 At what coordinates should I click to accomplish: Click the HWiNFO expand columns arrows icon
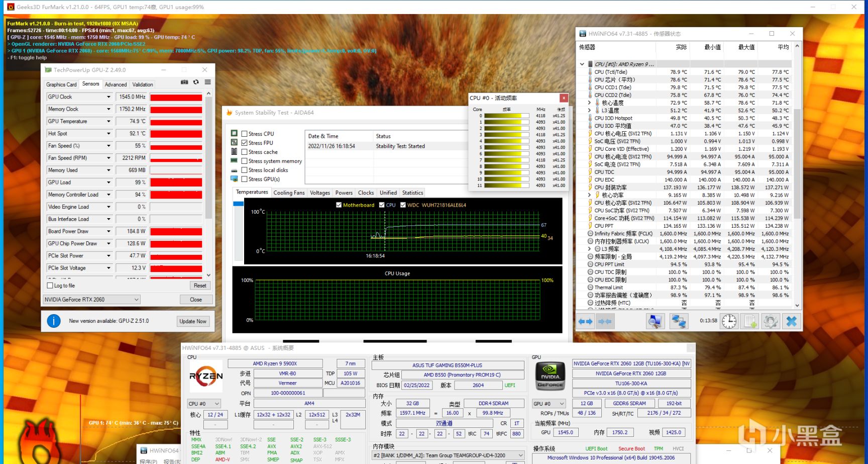point(586,321)
